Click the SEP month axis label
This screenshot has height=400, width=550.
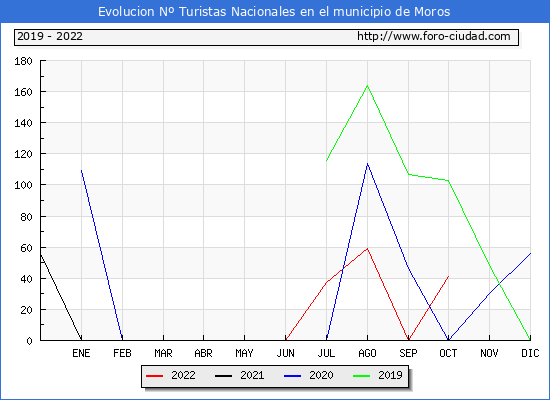(408, 353)
